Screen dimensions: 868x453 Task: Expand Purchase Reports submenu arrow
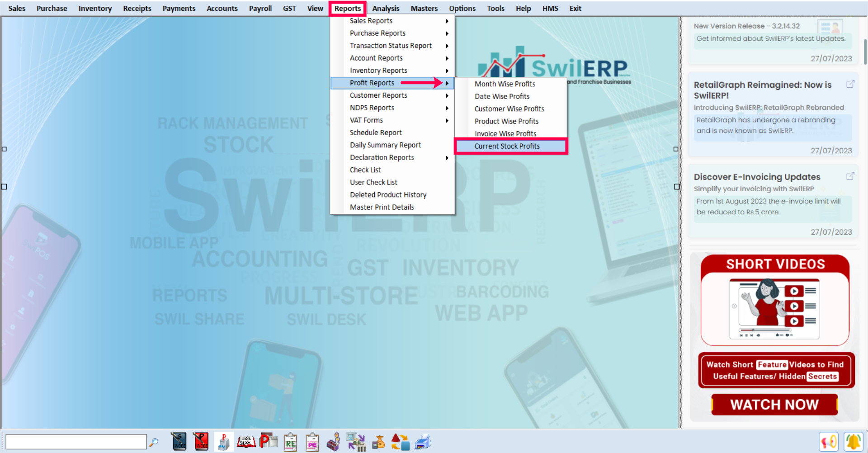[447, 33]
